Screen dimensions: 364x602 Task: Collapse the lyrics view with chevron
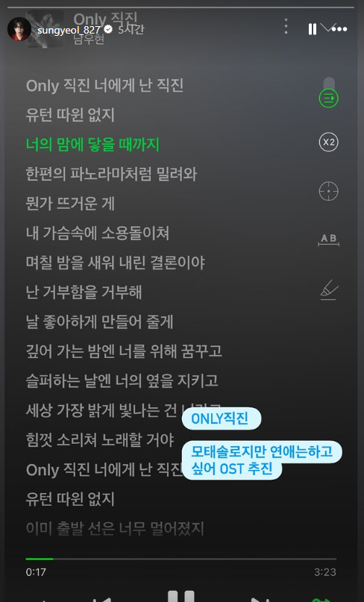tap(327, 28)
